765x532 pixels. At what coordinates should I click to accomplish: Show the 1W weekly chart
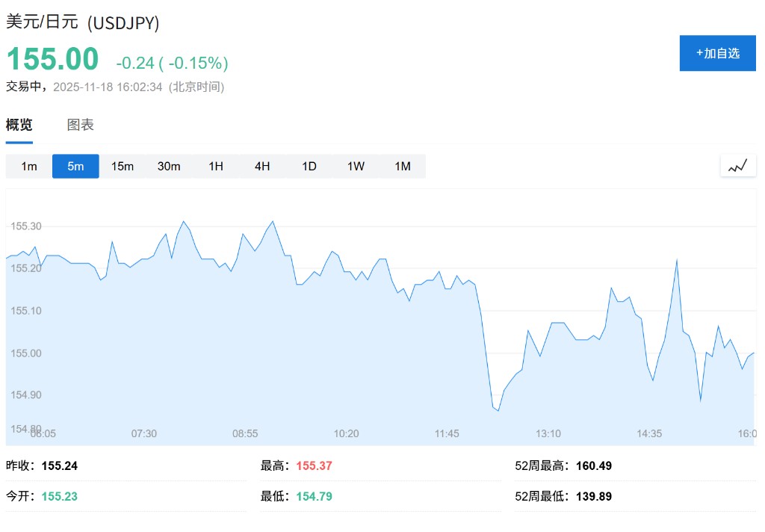pyautogui.click(x=356, y=166)
